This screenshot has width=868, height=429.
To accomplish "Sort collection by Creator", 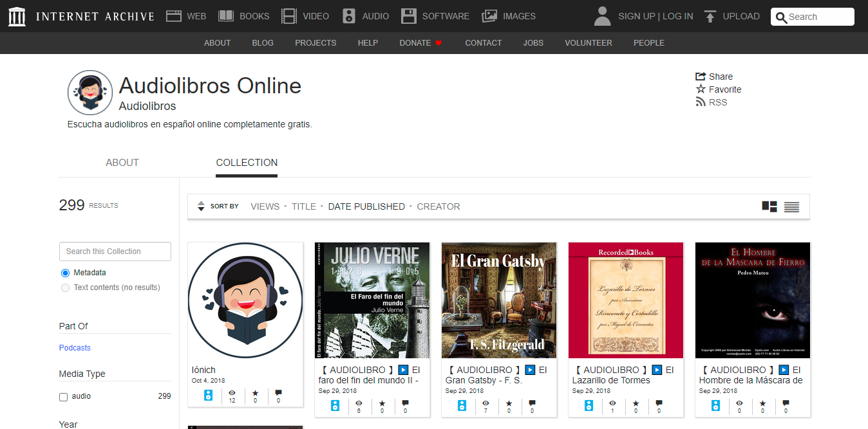I will click(x=439, y=206).
